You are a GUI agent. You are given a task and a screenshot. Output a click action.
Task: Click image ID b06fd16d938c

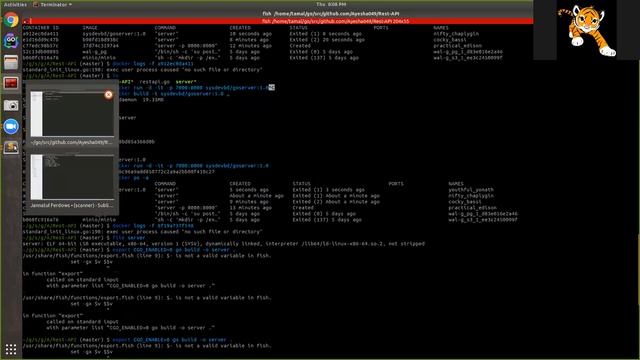coord(100,40)
